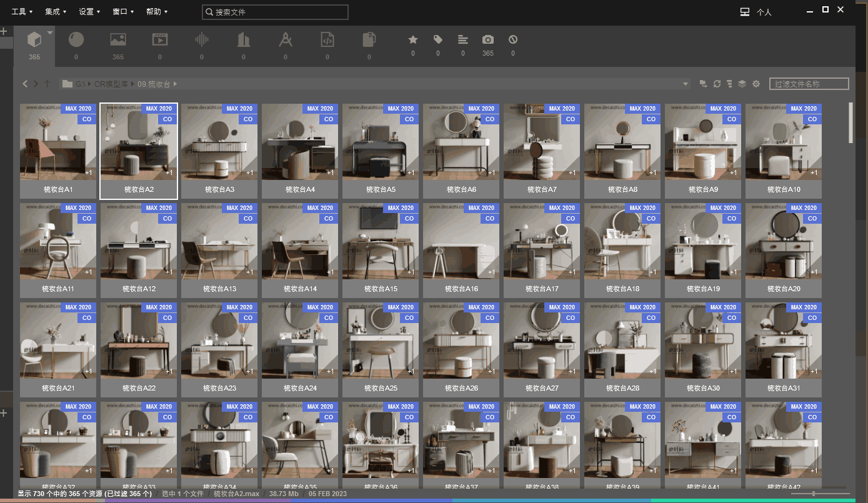Viewport: 868px width, 503px height.
Task: Select the 梳妆台A5 thumbnail
Action: coord(381,142)
